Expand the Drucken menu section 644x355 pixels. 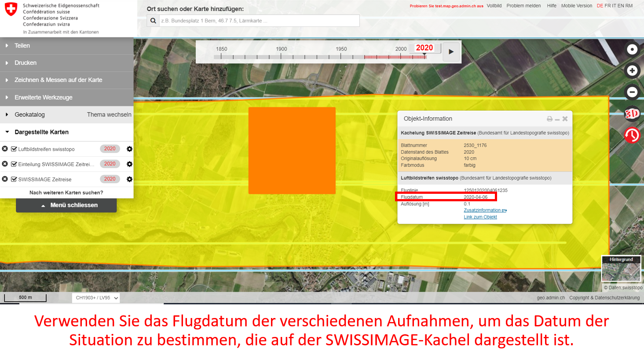(x=26, y=63)
